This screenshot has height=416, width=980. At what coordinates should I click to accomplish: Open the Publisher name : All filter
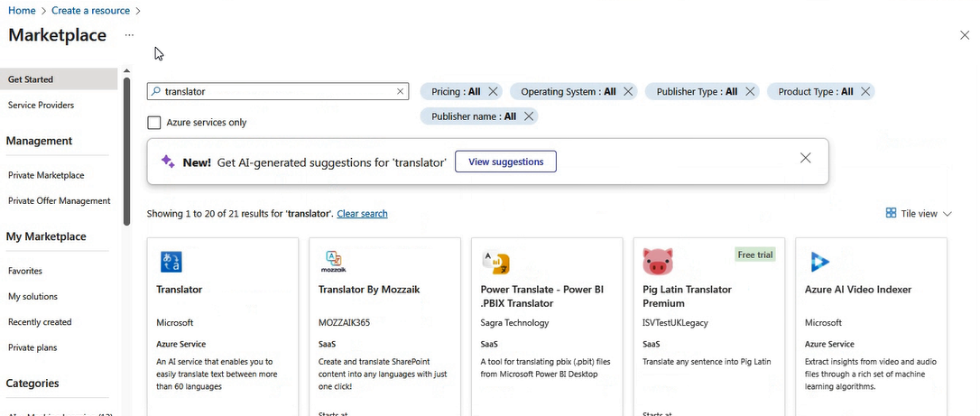[474, 116]
